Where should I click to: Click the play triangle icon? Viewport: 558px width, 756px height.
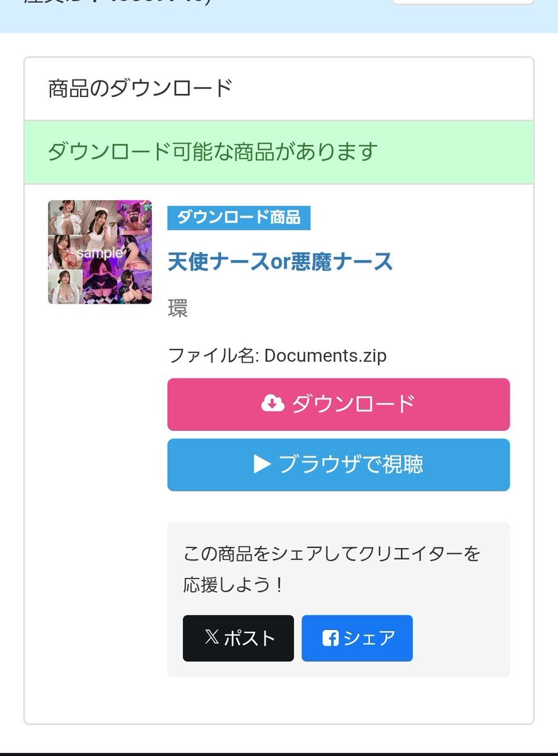pos(262,464)
